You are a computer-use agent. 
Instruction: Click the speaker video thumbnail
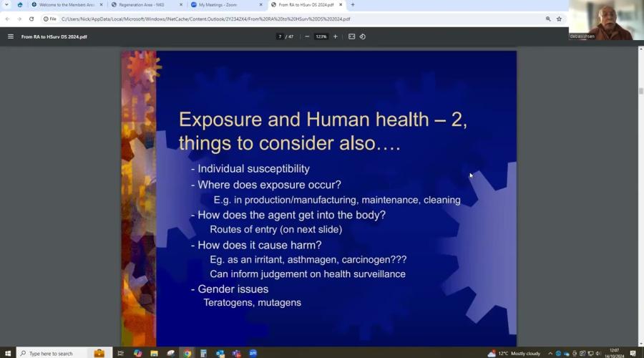(606, 20)
